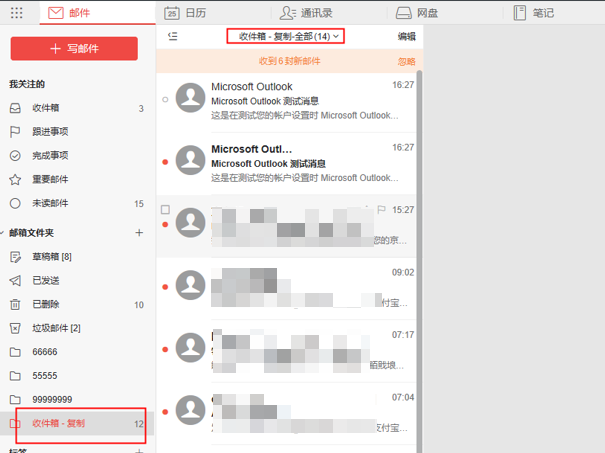Image resolution: width=605 pixels, height=453 pixels.
Task: Open the 笔记 notes icon
Action: (x=534, y=13)
